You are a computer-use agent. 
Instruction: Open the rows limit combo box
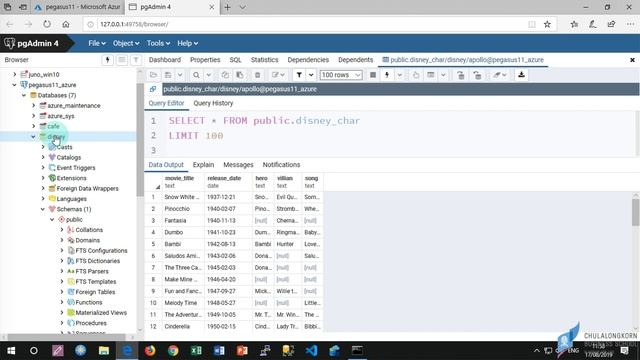(341, 75)
